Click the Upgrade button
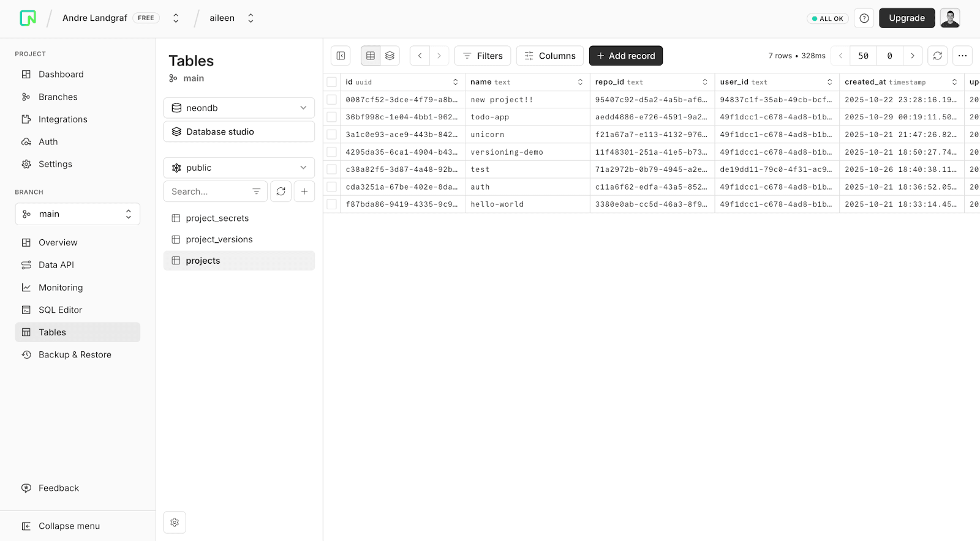This screenshot has width=980, height=541. pos(907,18)
